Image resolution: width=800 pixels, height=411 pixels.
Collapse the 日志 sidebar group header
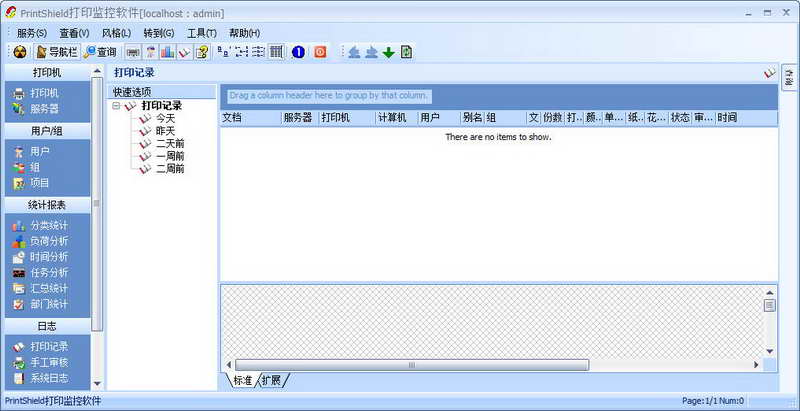point(47,326)
